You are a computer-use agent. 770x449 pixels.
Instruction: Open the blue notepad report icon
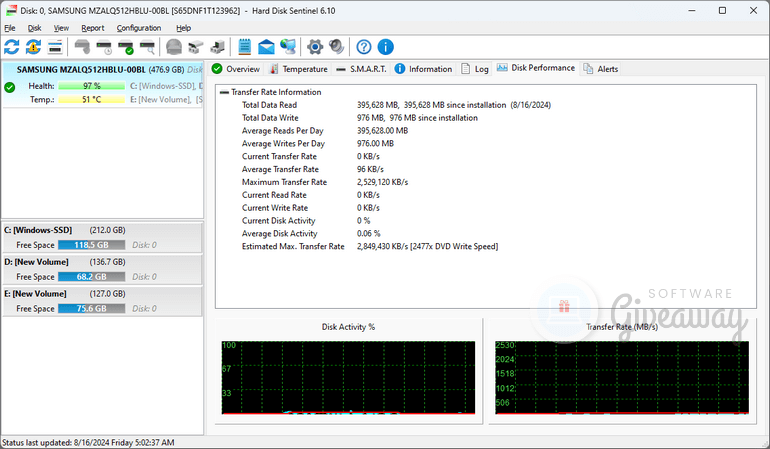[245, 47]
